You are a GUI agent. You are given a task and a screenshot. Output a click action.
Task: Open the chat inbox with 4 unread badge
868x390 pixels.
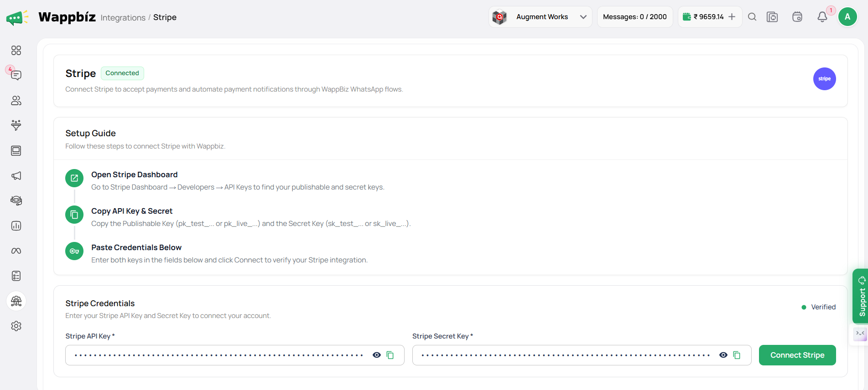tap(16, 75)
